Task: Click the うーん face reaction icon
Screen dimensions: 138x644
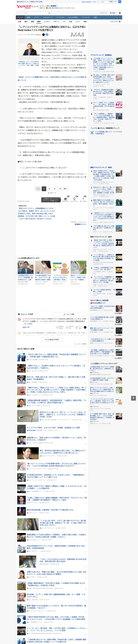Action: [x=77, y=327]
